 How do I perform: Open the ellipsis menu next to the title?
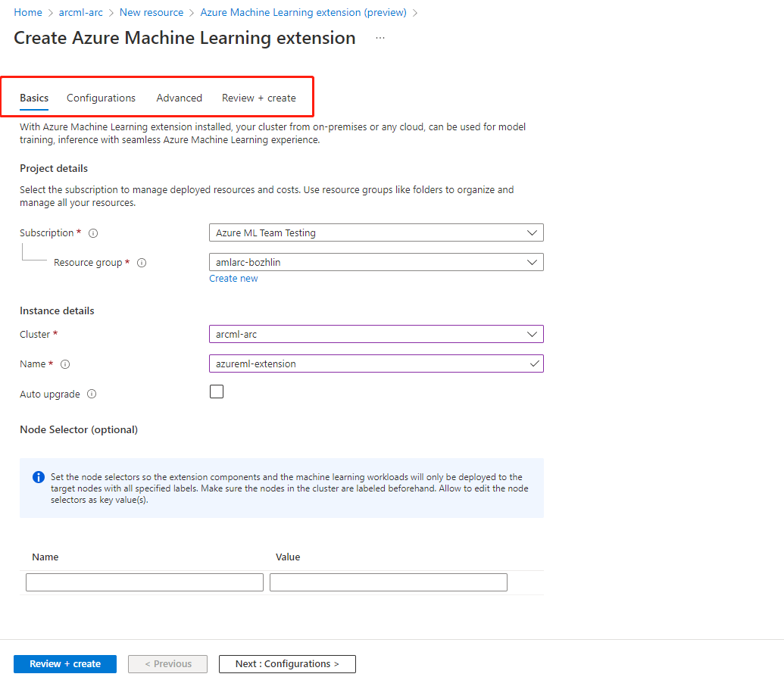click(x=380, y=37)
